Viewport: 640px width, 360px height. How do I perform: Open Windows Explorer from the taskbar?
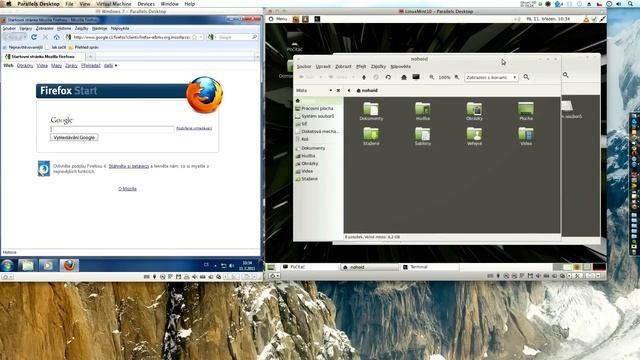27,266
